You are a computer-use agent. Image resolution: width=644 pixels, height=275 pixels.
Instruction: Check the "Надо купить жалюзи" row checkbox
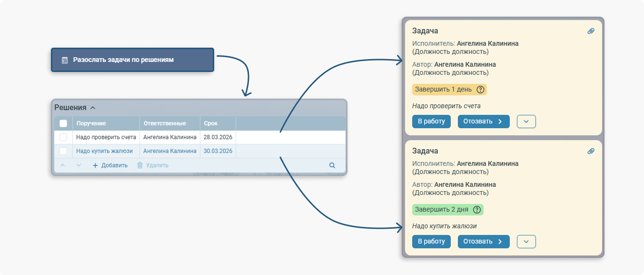pyautogui.click(x=63, y=151)
